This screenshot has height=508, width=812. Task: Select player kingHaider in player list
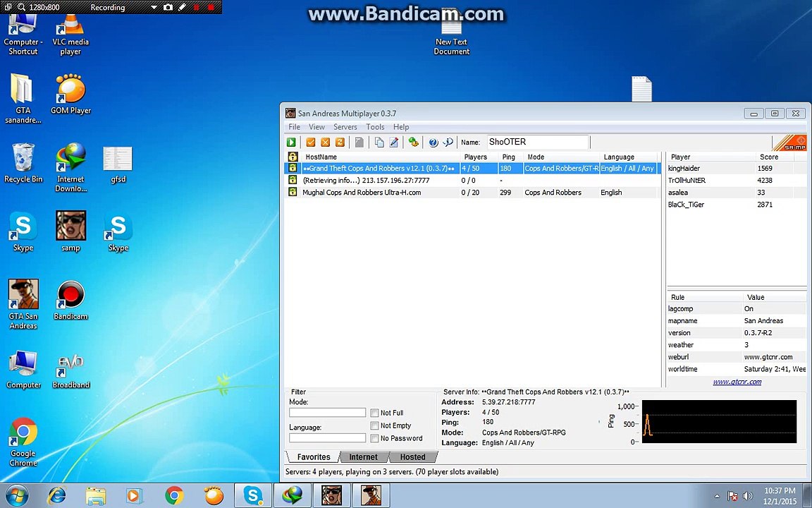click(736, 169)
